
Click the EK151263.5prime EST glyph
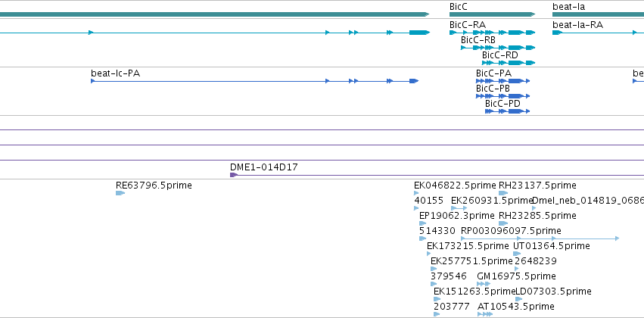point(437,299)
